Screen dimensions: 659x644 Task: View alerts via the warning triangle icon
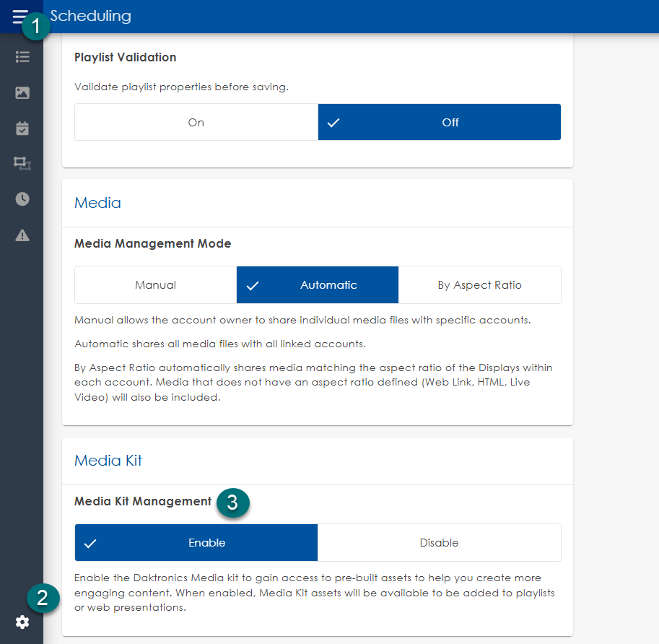click(x=22, y=235)
